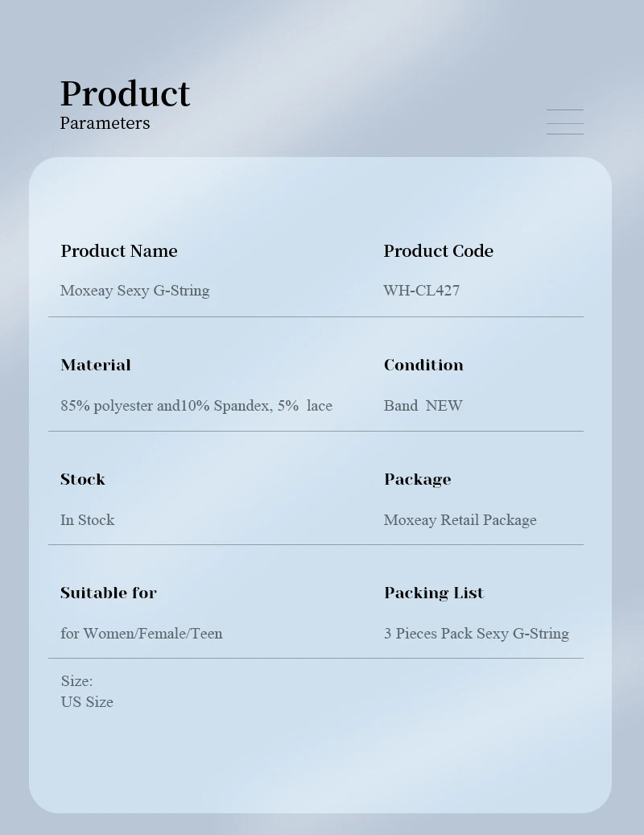Click the for Women/Female/Teen text

141,634
